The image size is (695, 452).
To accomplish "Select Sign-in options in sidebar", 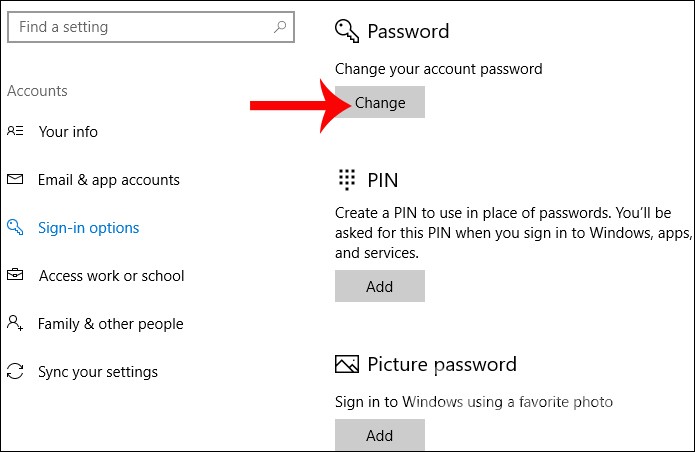I will [88, 228].
